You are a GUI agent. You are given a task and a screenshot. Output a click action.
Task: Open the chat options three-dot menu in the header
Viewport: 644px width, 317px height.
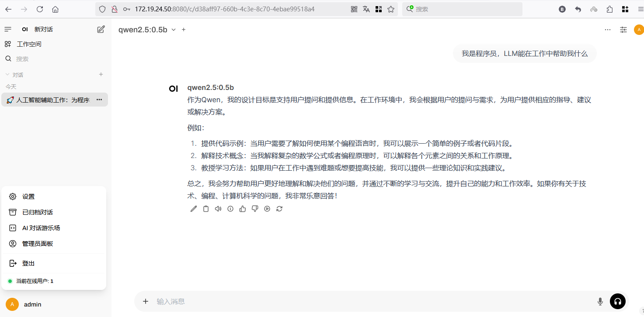point(608,30)
